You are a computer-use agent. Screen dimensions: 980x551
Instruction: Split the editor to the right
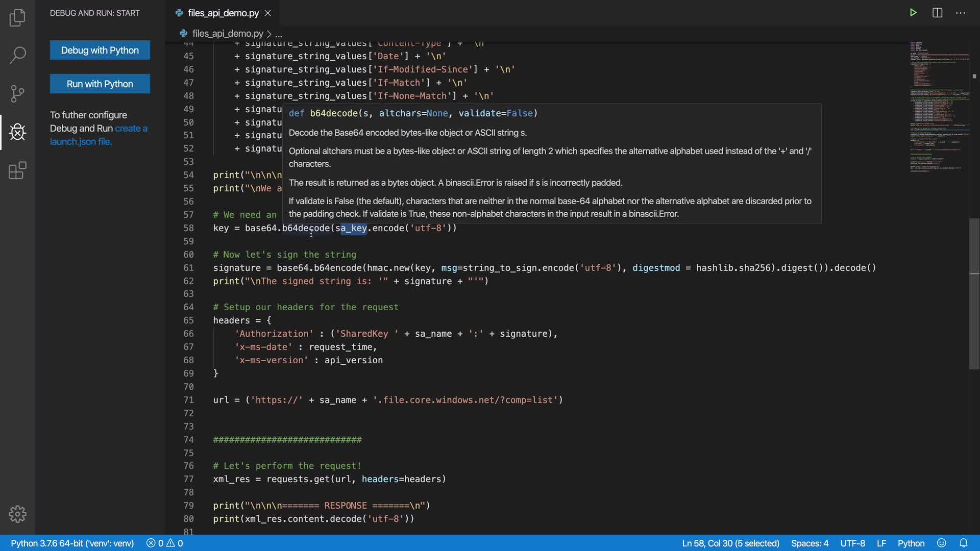click(937, 13)
